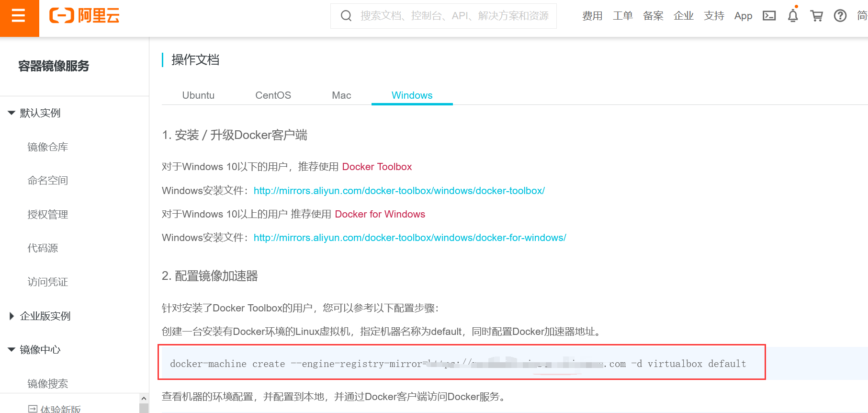Viewport: 868px width, 413px height.
Task: Open the docker-toolbox mirror URL
Action: (x=399, y=191)
